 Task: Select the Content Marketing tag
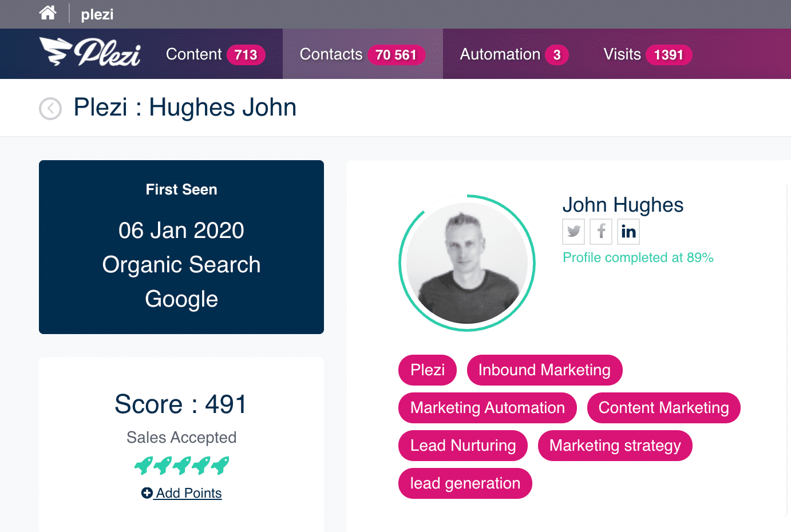[664, 408]
